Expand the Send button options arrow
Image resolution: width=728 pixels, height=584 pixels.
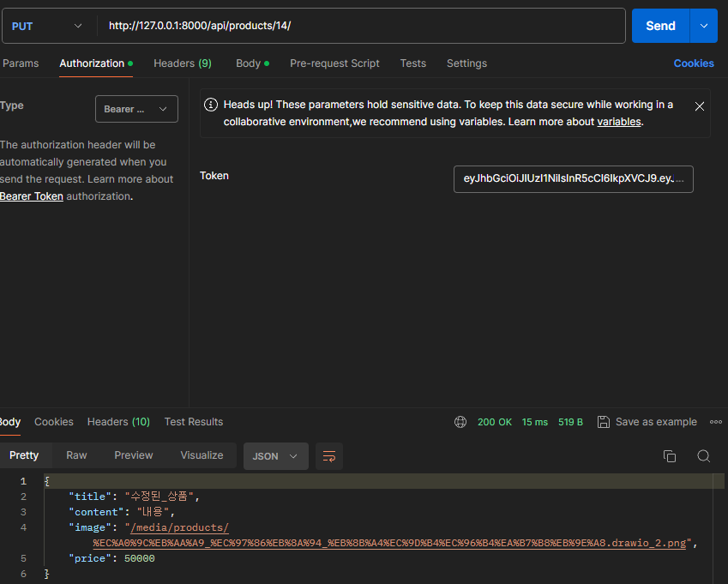[704, 26]
